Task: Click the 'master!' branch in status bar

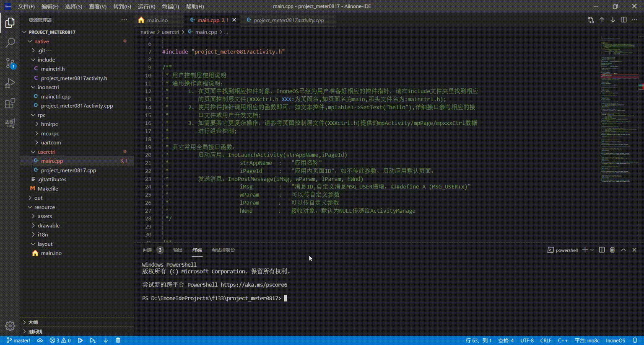Action: click(18, 340)
